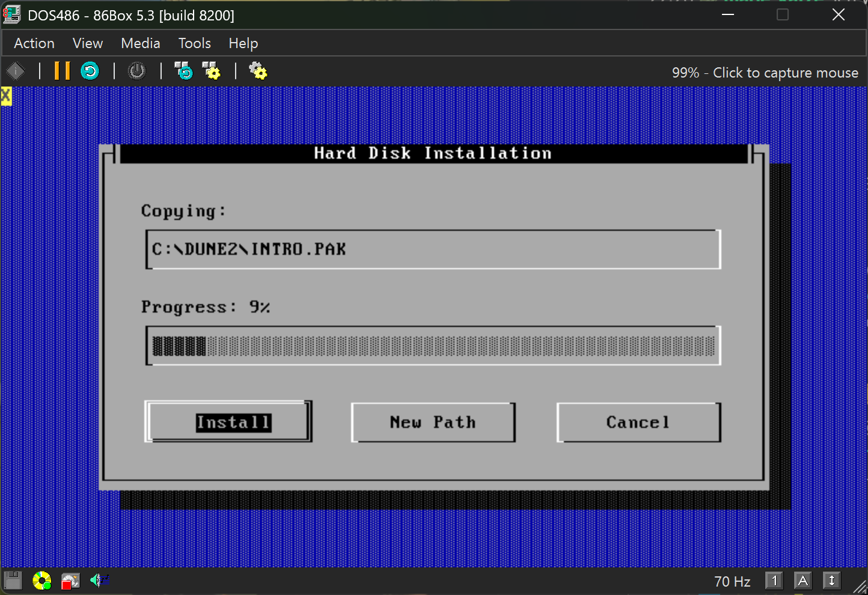Open the Help menu
The image size is (868, 595).
click(x=243, y=43)
